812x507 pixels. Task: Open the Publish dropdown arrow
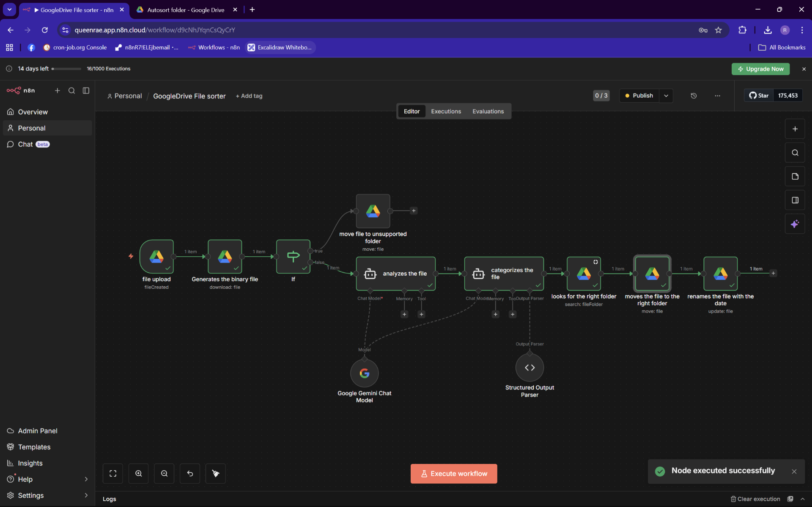click(666, 96)
